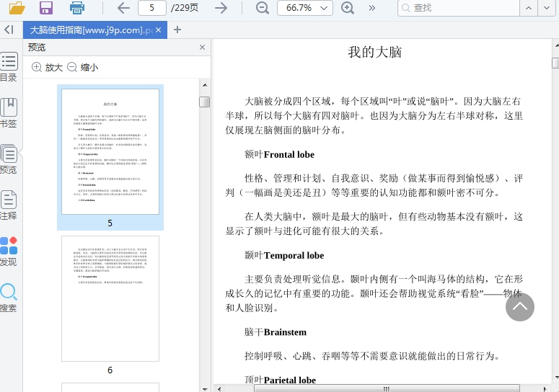Image resolution: width=559 pixels, height=392 pixels.
Task: Enlarge thumbnails with 放大 button
Action: point(47,67)
